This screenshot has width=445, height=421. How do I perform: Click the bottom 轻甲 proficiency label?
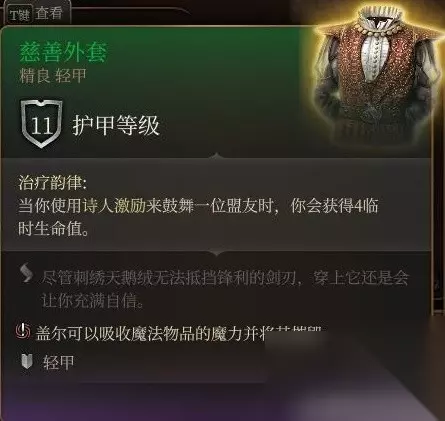point(59,362)
